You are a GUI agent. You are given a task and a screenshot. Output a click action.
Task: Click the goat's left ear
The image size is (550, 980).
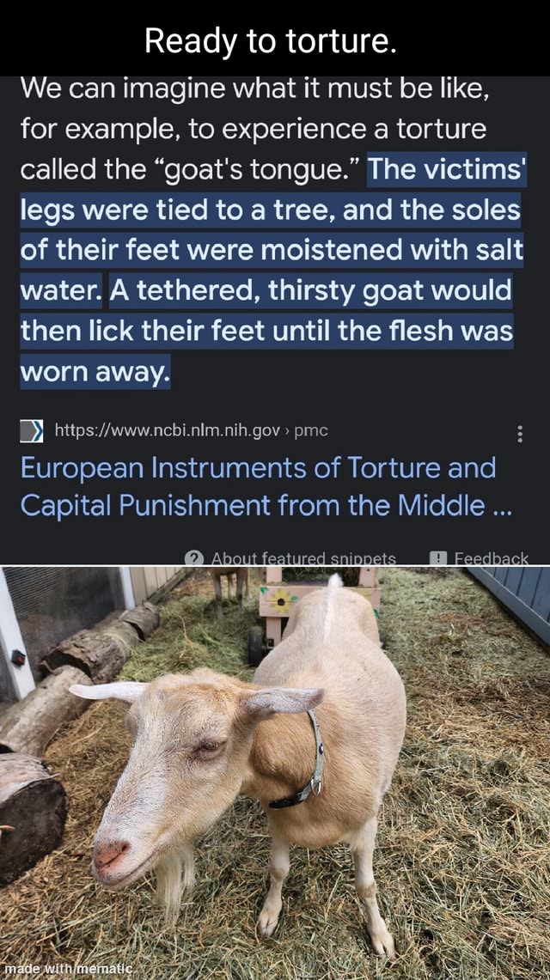tap(285, 700)
